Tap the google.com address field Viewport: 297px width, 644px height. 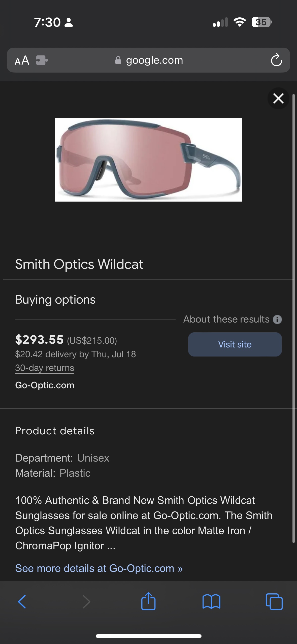(x=154, y=60)
